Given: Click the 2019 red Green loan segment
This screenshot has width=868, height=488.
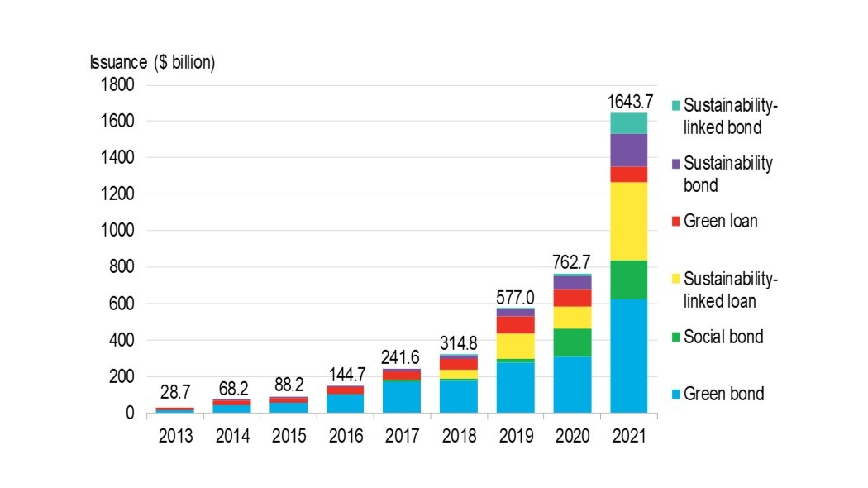Looking at the screenshot, I should (x=515, y=325).
